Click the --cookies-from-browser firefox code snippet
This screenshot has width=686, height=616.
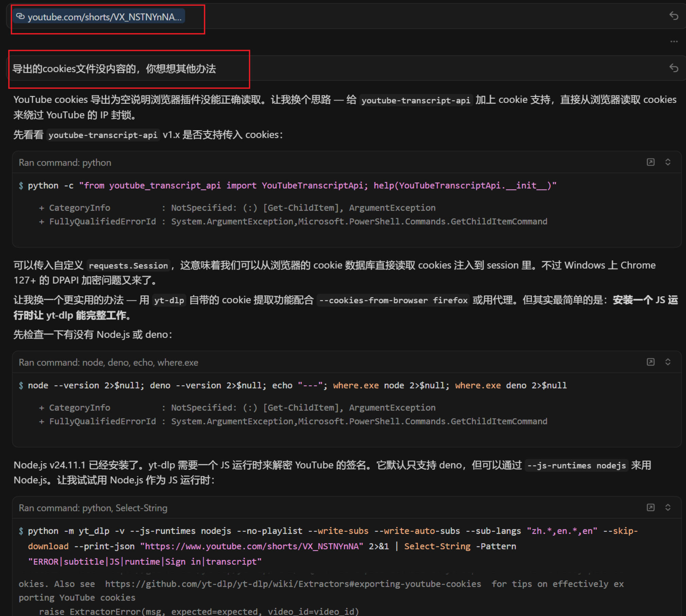(393, 300)
